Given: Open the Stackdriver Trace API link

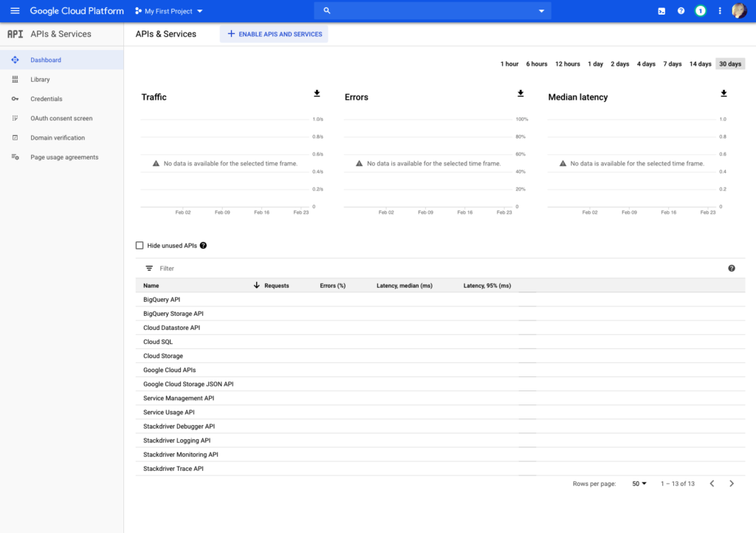Looking at the screenshot, I should click(x=173, y=469).
